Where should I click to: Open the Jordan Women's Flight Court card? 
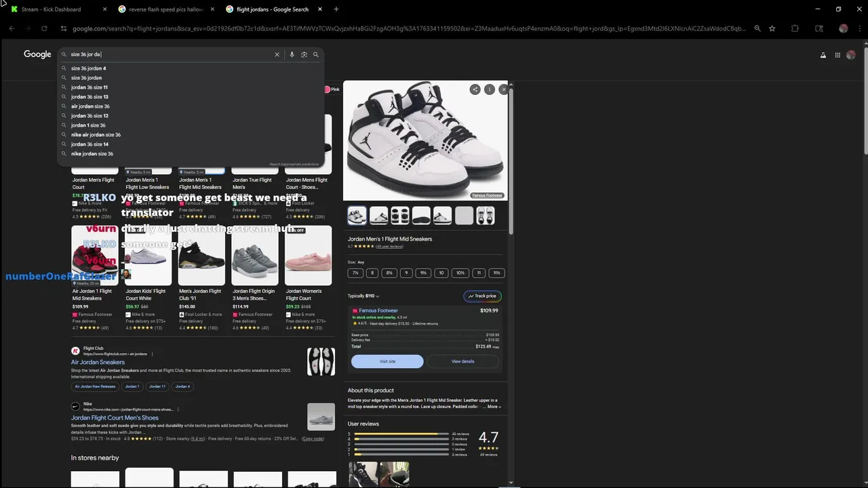(308, 278)
